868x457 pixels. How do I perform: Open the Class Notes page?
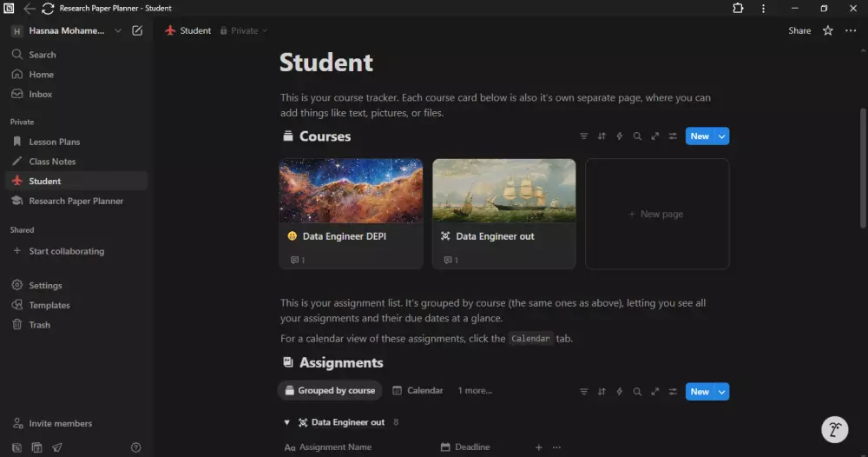point(76,162)
